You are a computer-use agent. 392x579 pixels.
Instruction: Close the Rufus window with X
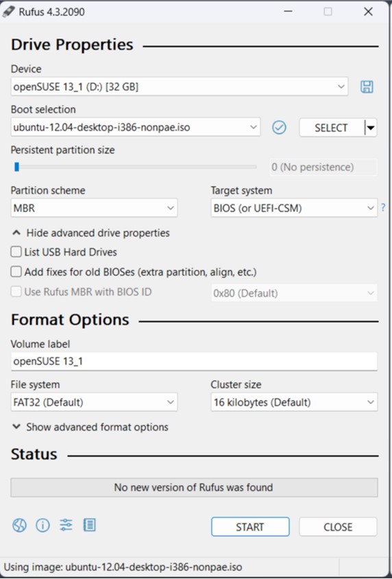[368, 12]
